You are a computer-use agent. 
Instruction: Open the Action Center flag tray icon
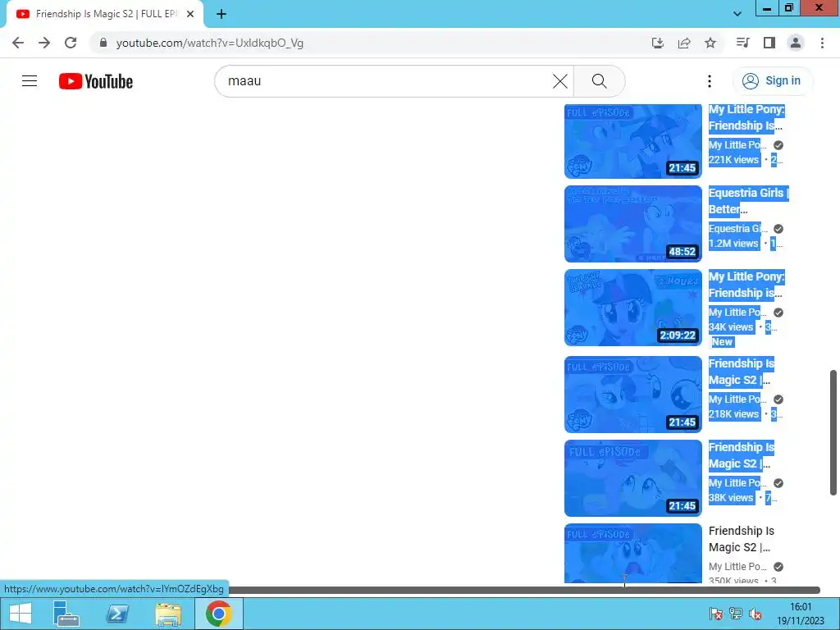click(x=715, y=614)
